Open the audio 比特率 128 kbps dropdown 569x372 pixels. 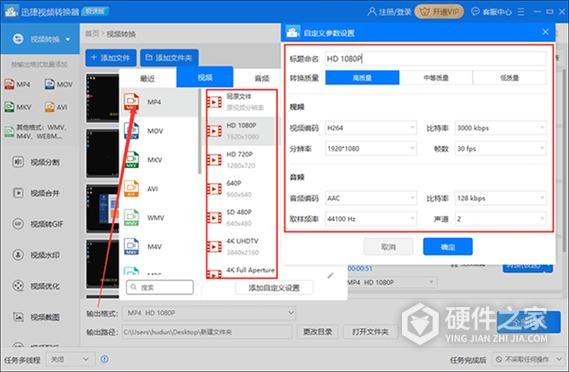[x=500, y=198]
